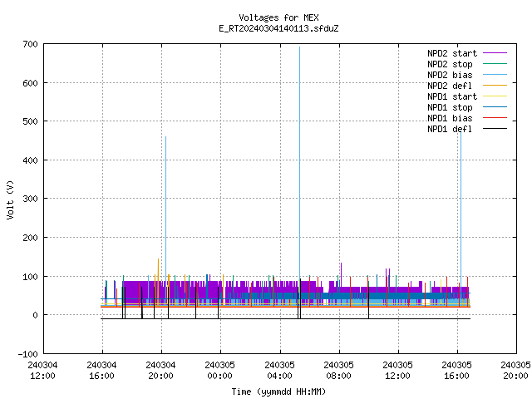This screenshot has width=532, height=399.
Task: Click the 'NPD1 defl' legend label
Action: coord(450,130)
